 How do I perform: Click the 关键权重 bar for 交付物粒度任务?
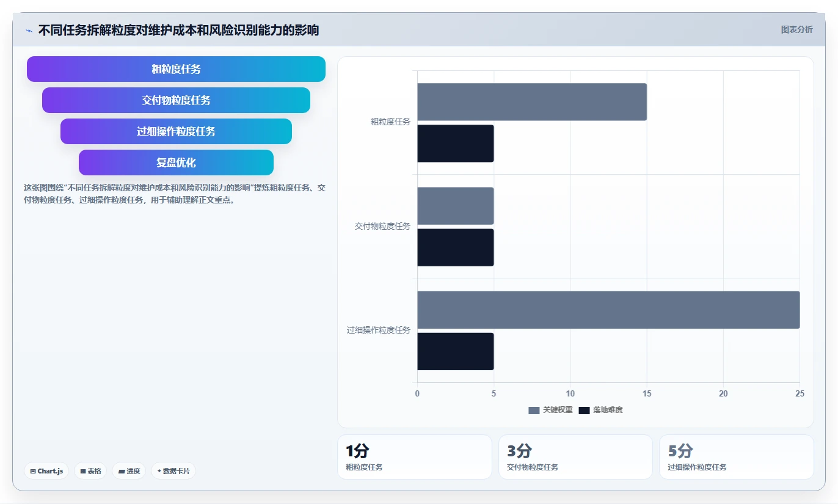(x=456, y=206)
